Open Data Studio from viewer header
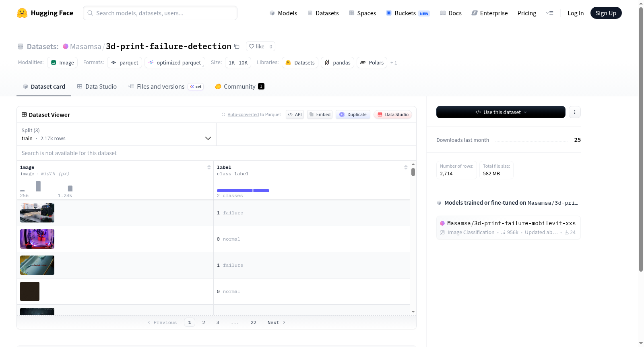Image resolution: width=644 pixels, height=347 pixels. (x=393, y=114)
